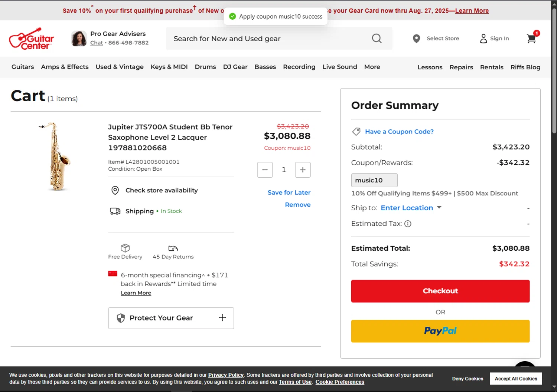Open the Used & Vintage menu
The image size is (557, 392).
coord(120,67)
